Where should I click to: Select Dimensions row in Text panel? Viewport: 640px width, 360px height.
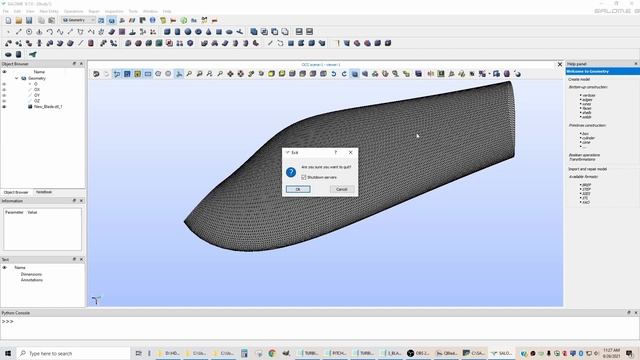(31, 274)
